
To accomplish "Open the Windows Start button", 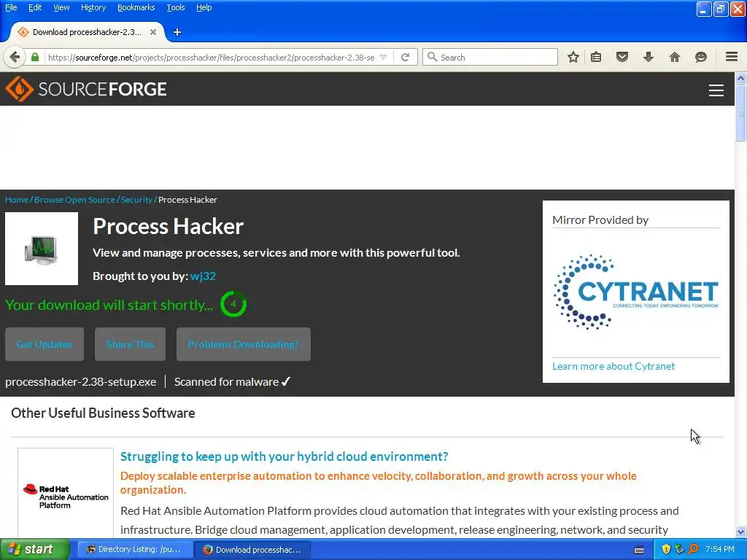I will [35, 549].
